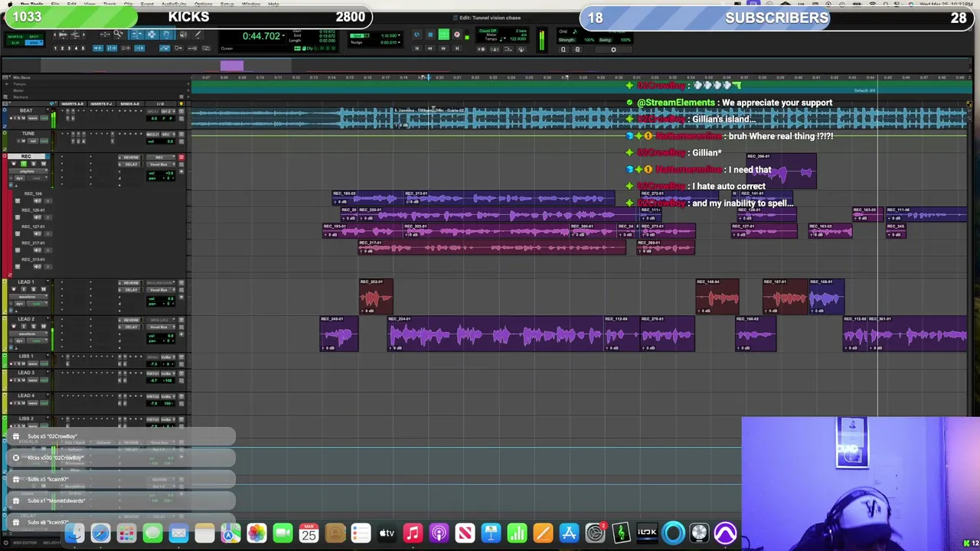Select the Scrubber speaker tool
This screenshot has height=551, width=980.
(x=183, y=34)
